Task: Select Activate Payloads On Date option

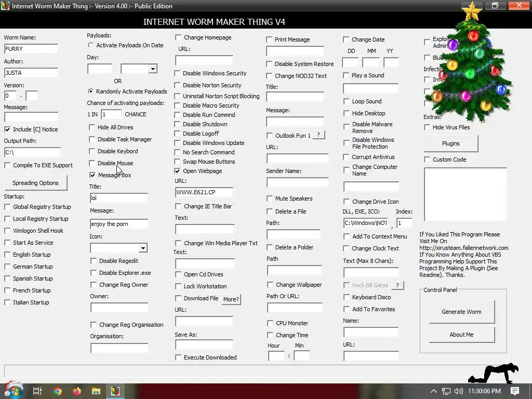Action: (90, 45)
